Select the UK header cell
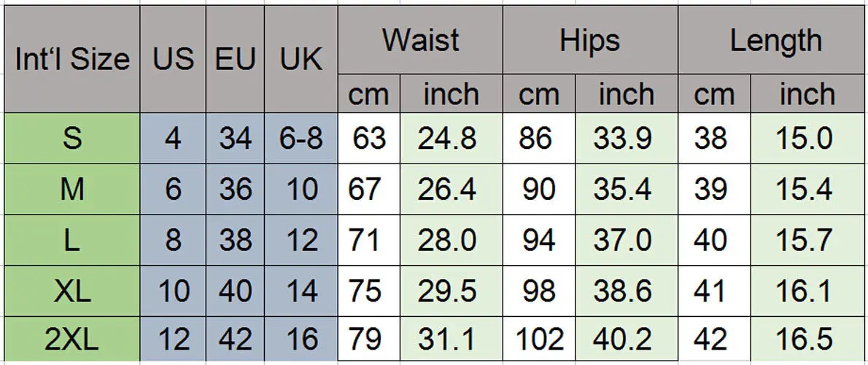 tap(301, 59)
